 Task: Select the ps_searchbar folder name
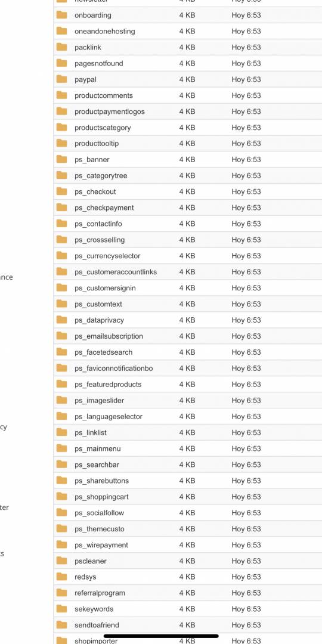tap(97, 465)
